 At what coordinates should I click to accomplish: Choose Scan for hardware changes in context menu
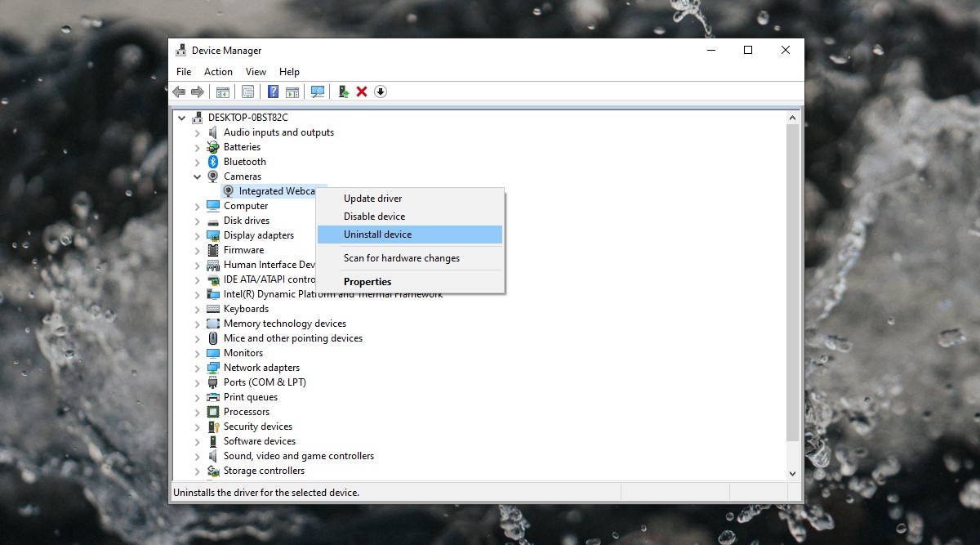tap(410, 258)
